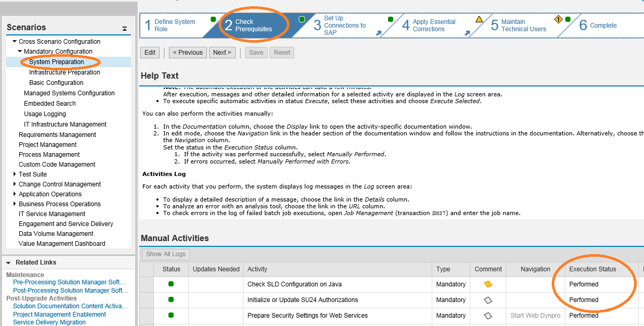Select IT Service Management in the tree

click(52, 214)
